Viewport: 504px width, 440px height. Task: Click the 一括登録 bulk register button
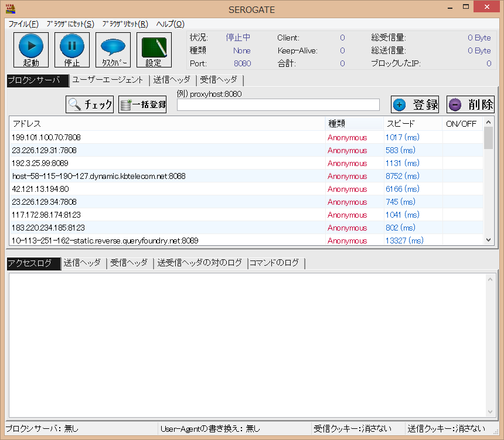click(142, 104)
